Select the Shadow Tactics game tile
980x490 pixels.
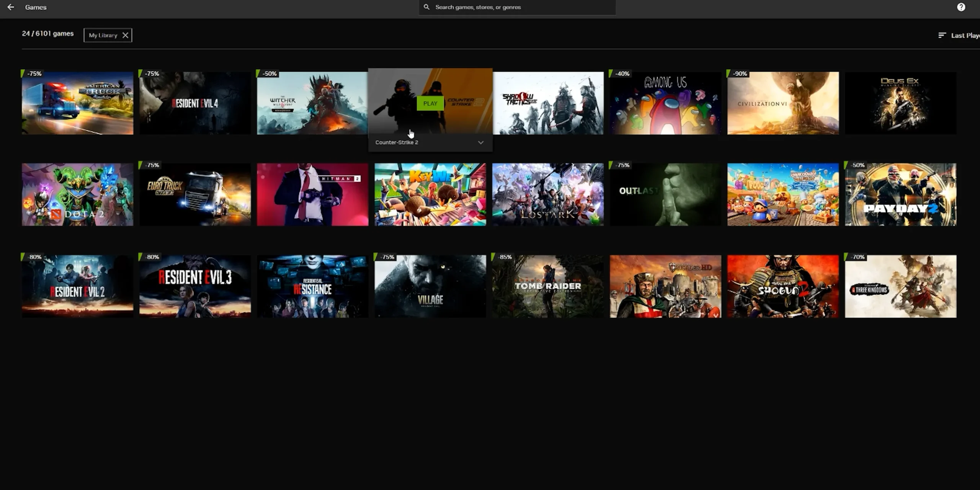(x=548, y=103)
